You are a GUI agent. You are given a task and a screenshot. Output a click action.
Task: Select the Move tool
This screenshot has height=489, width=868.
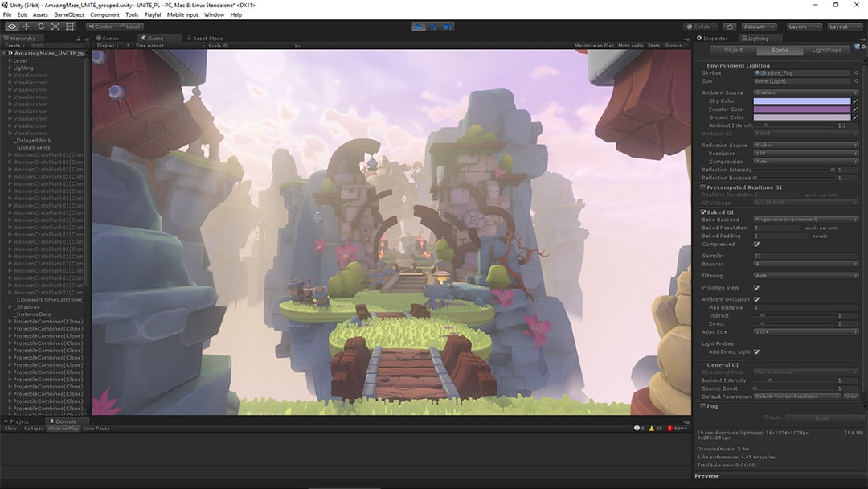click(x=27, y=27)
